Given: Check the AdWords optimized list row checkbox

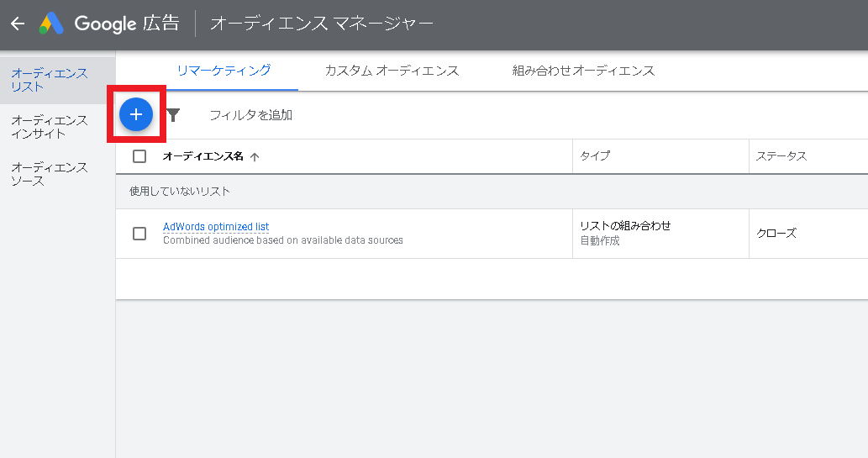Looking at the screenshot, I should tap(139, 233).
